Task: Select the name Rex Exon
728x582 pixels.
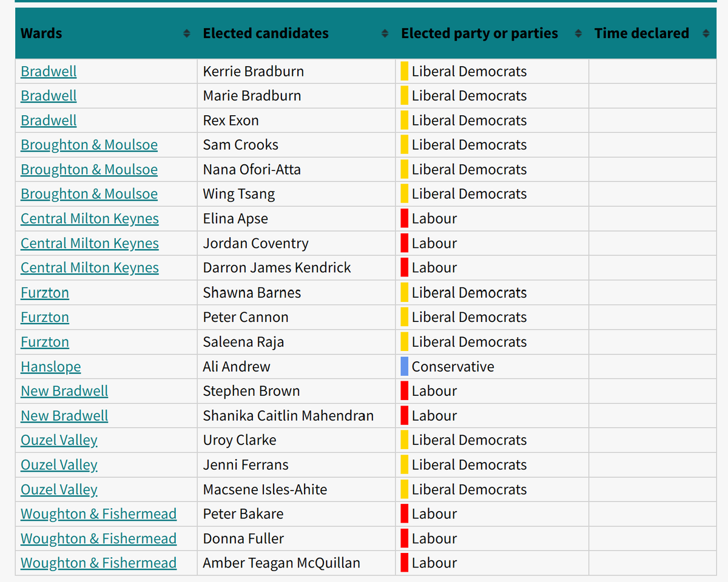Action: (231, 121)
